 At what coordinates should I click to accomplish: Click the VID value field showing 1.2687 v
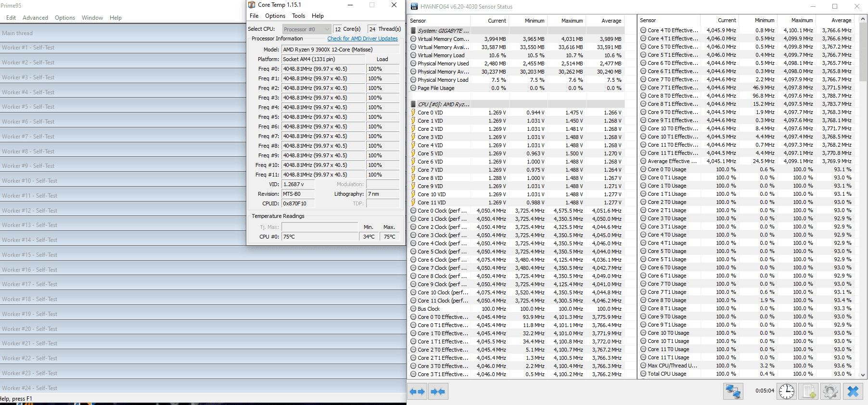(x=298, y=184)
